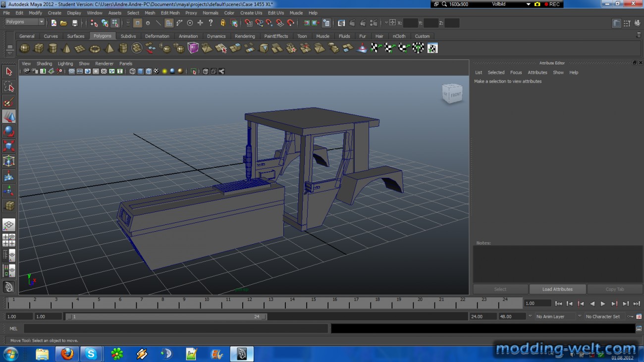Open the viewport Panels menu
The height and width of the screenshot is (362, 644).
[126, 63]
